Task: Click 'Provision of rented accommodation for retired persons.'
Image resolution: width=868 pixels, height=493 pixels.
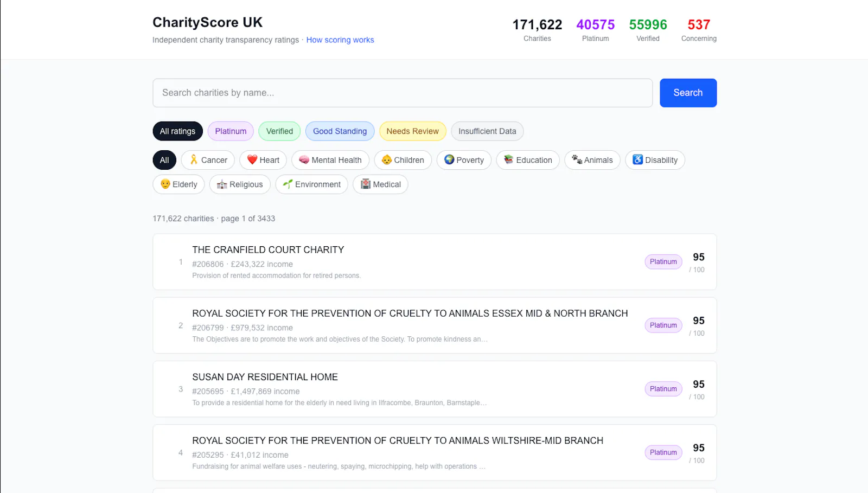Action: [x=277, y=276]
